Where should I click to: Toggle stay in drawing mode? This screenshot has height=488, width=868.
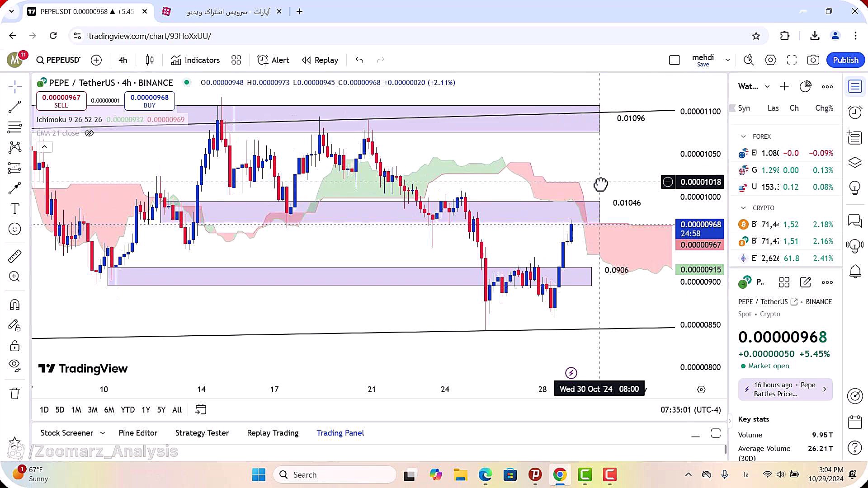(15, 325)
